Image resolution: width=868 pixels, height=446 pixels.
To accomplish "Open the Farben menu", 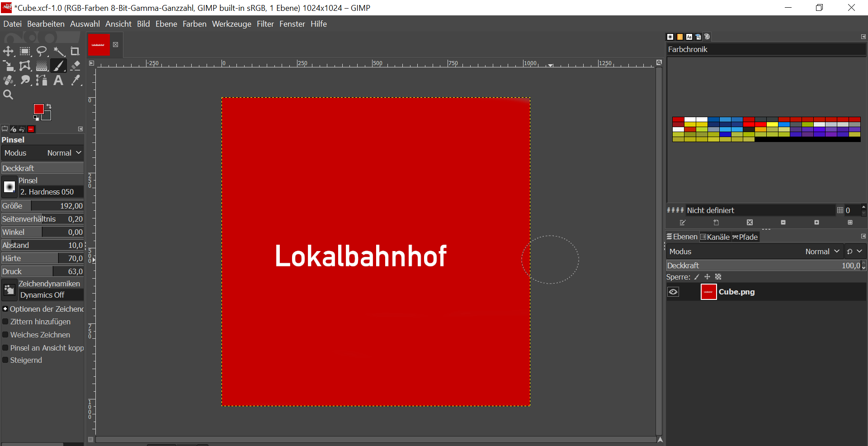I will click(194, 24).
